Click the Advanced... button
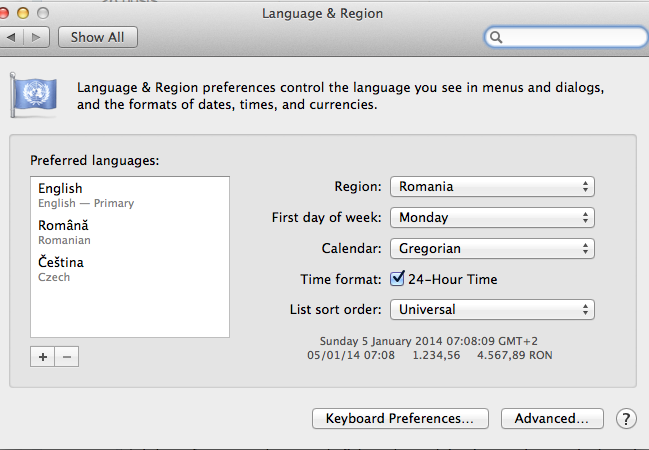Viewport: 649px width, 450px height. (552, 419)
